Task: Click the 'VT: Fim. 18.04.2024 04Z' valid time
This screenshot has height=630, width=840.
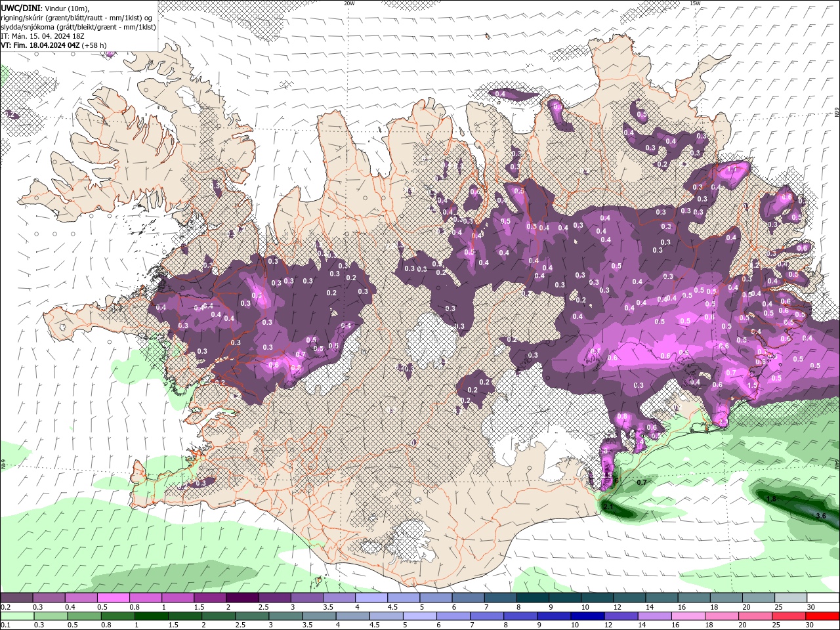Action: pyautogui.click(x=40, y=45)
